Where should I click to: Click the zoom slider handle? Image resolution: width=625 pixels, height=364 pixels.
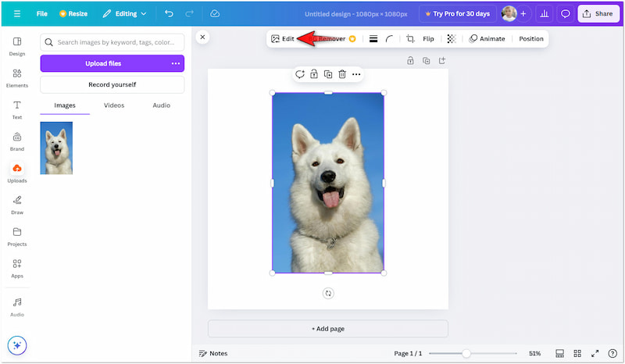pos(466,353)
